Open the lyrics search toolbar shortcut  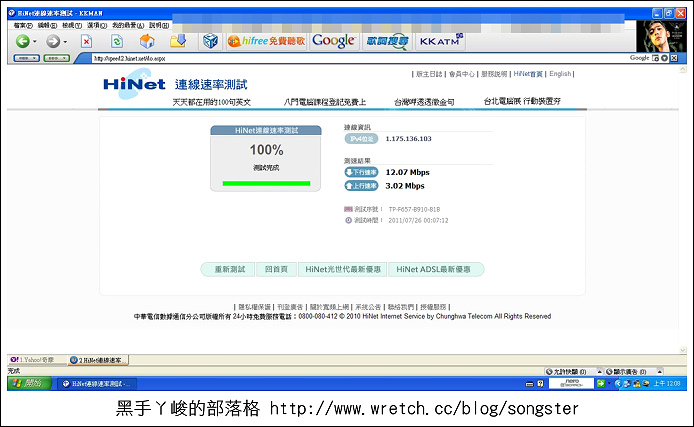click(x=387, y=41)
